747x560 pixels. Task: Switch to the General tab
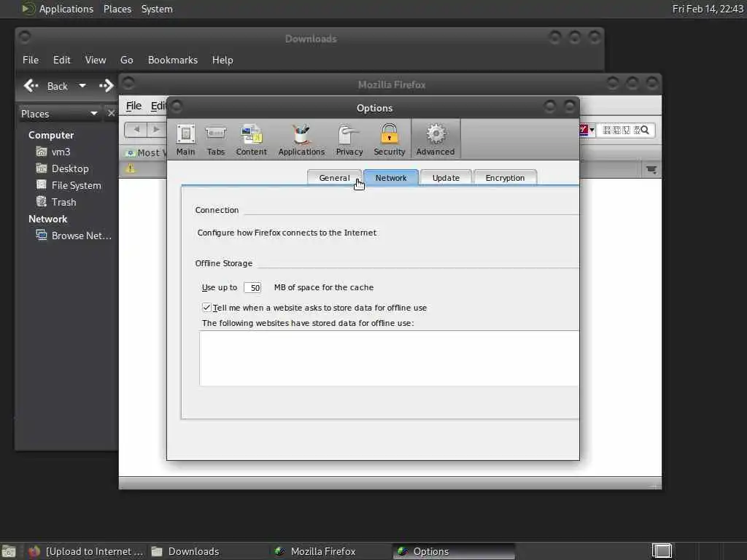pos(334,178)
